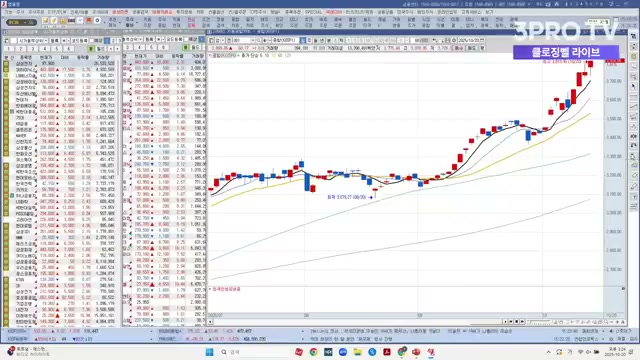Click 매수 buy button in chart header
Screen dimensions: 640x360
459,48
